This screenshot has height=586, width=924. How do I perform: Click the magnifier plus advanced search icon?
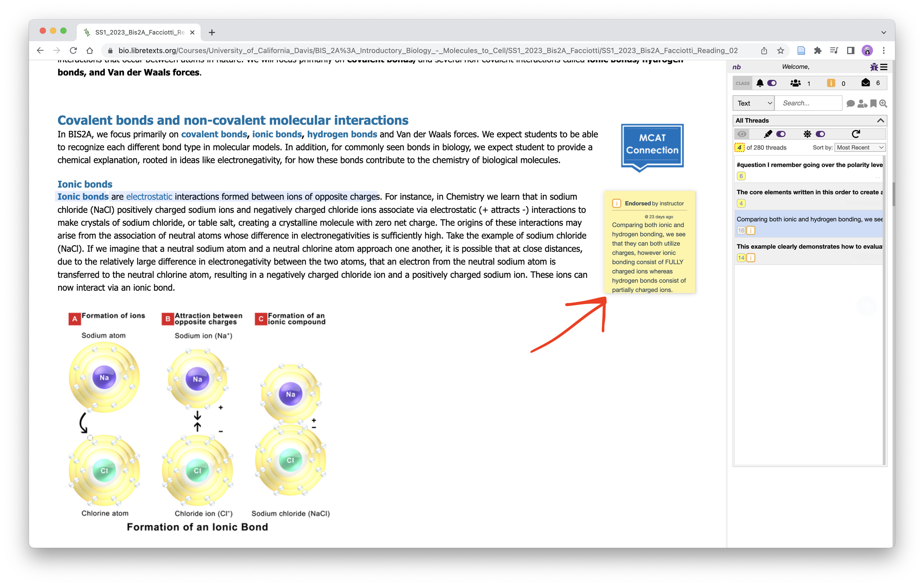pos(883,103)
